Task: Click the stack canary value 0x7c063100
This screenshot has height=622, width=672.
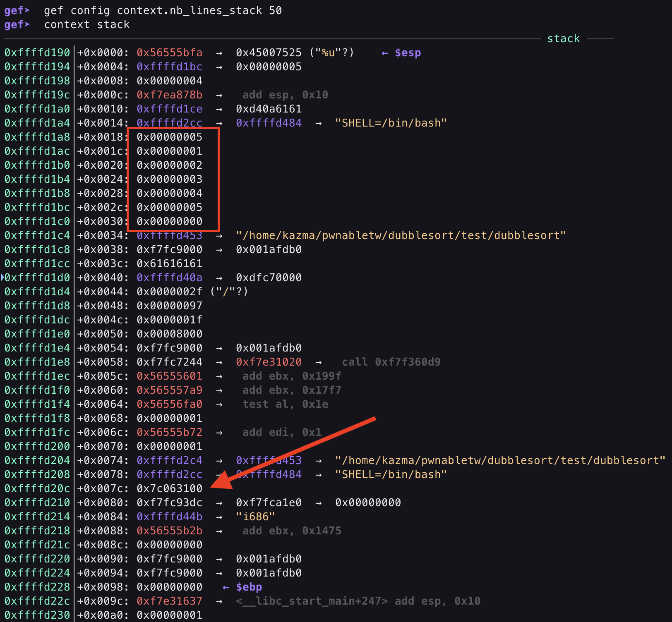Action: 169,488
